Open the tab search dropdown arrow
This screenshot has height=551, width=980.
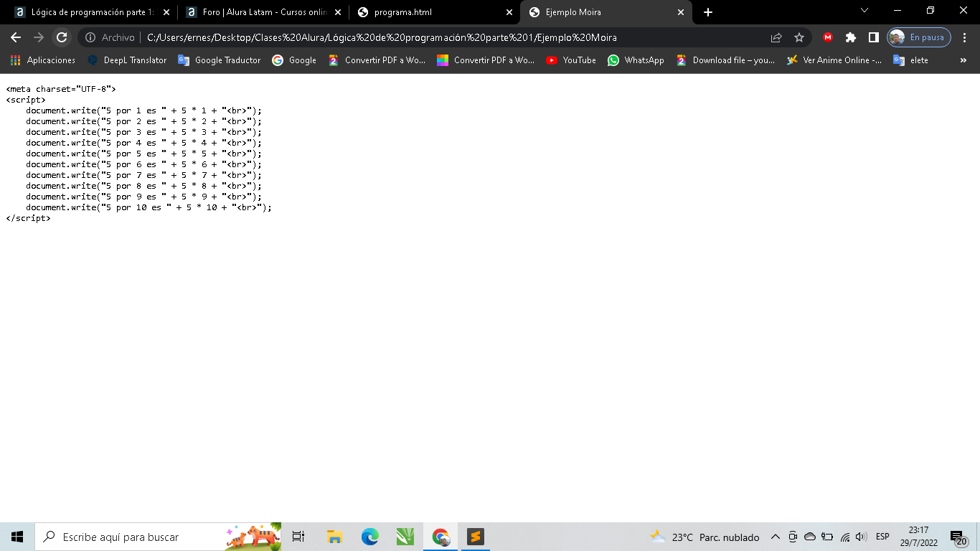point(864,11)
